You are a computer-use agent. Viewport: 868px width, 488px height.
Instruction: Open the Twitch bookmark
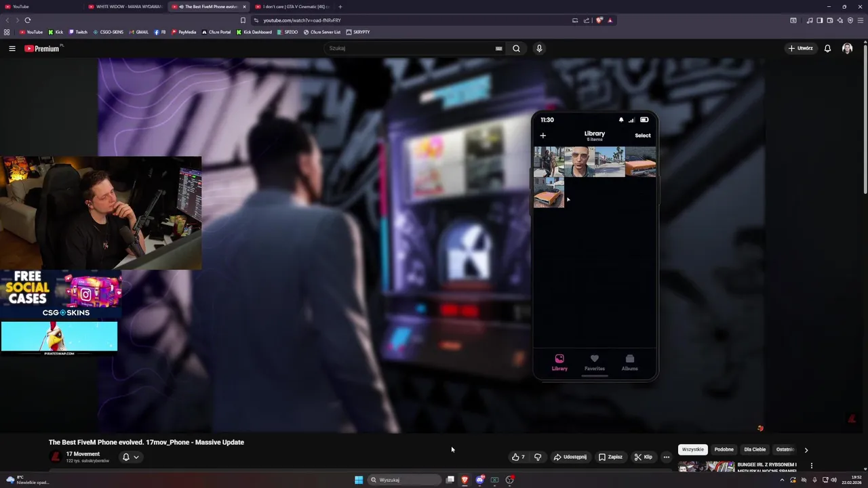[77, 32]
